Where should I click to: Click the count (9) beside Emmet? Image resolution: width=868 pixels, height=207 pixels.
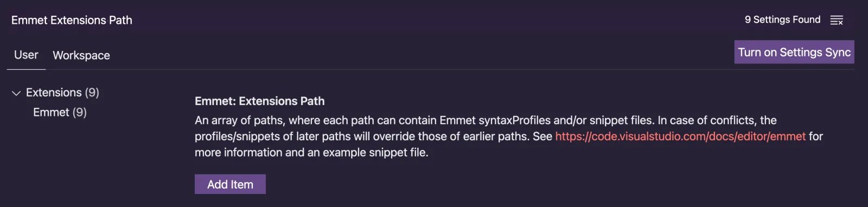coord(80,112)
